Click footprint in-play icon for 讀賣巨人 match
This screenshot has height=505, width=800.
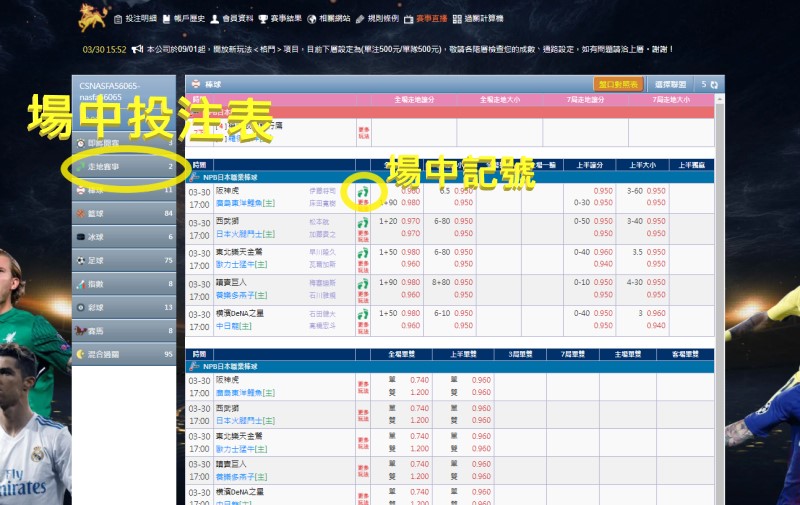363,284
